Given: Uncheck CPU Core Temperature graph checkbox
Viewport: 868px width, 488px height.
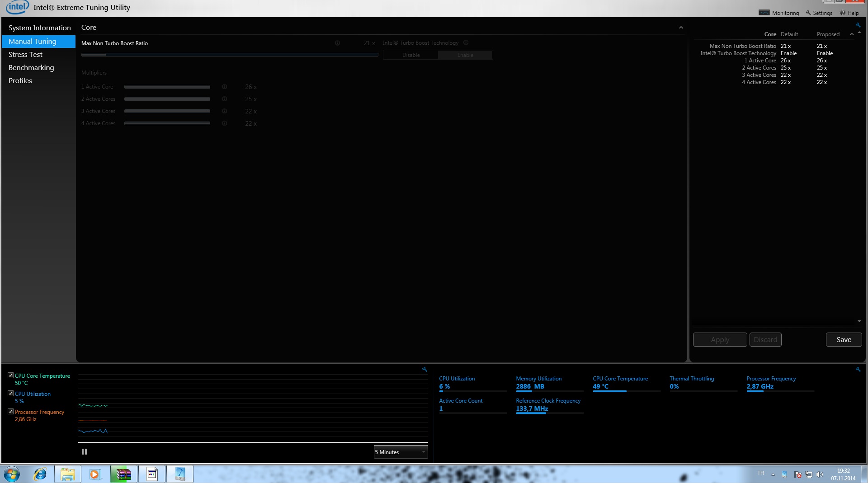Looking at the screenshot, I should pyautogui.click(x=10, y=375).
